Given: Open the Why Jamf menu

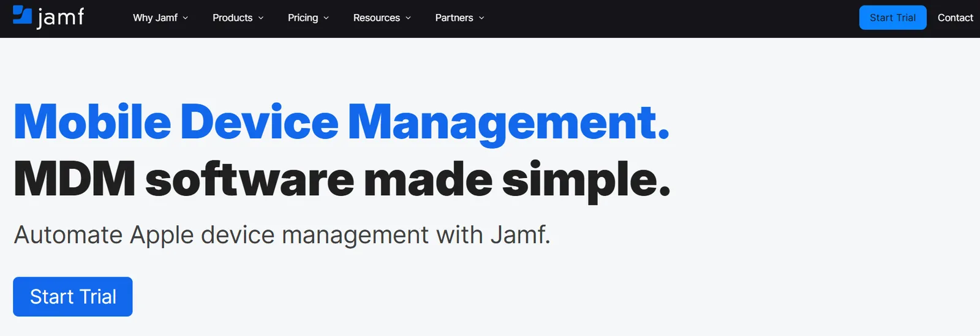Looking at the screenshot, I should [155, 18].
